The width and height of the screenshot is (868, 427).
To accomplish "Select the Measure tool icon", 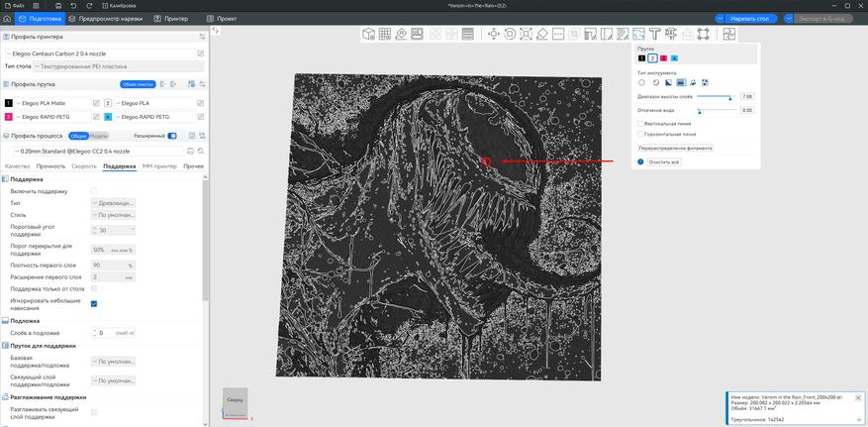I will pos(671,35).
